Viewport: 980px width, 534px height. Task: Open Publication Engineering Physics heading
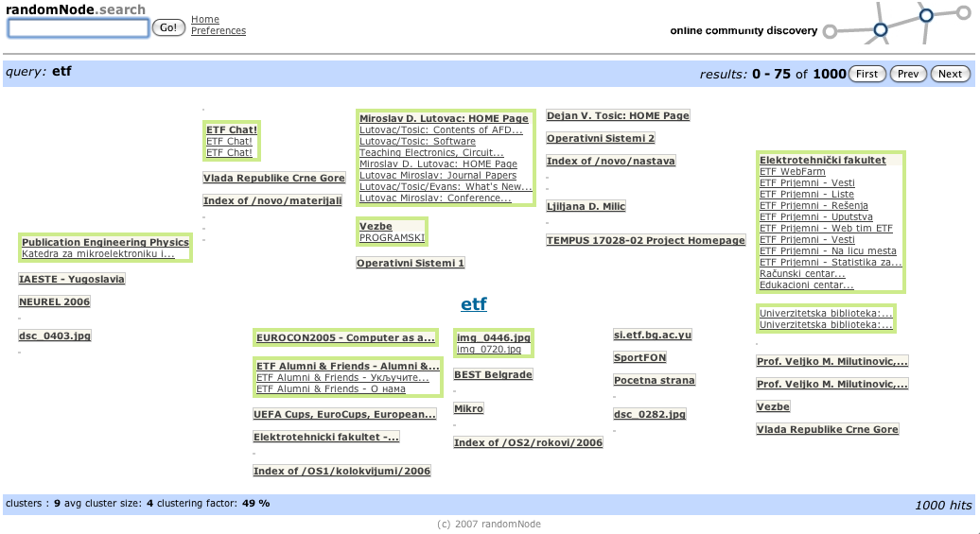click(105, 242)
